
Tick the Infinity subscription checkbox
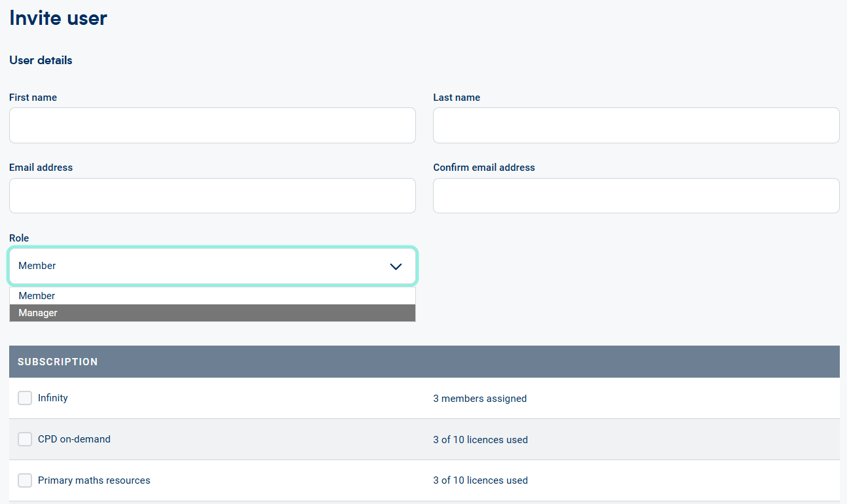point(25,398)
